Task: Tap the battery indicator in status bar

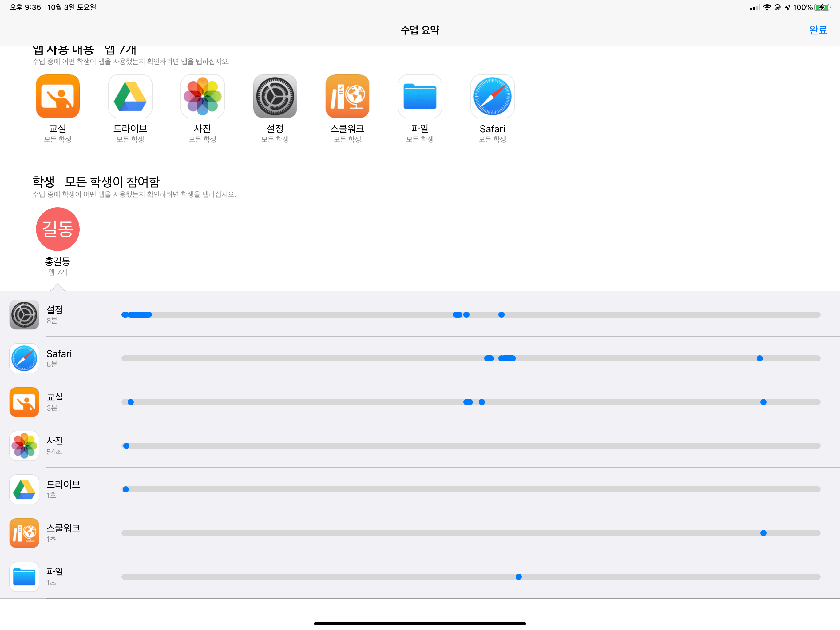Action: [x=822, y=7]
